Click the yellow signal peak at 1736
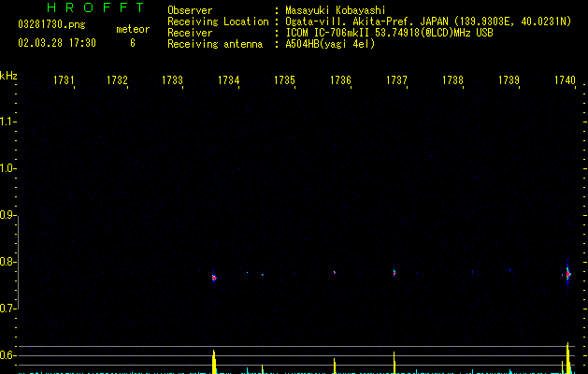The height and width of the screenshot is (374, 588). [335, 366]
